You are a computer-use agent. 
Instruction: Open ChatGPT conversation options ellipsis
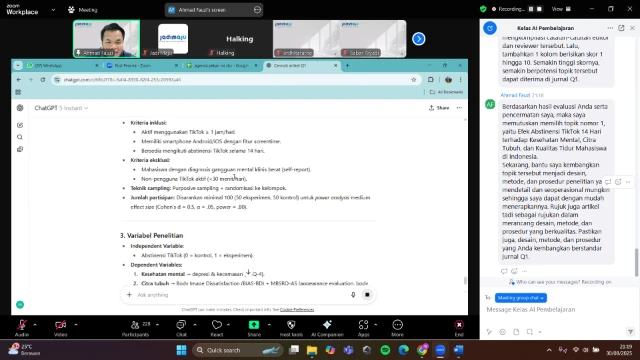pos(460,108)
